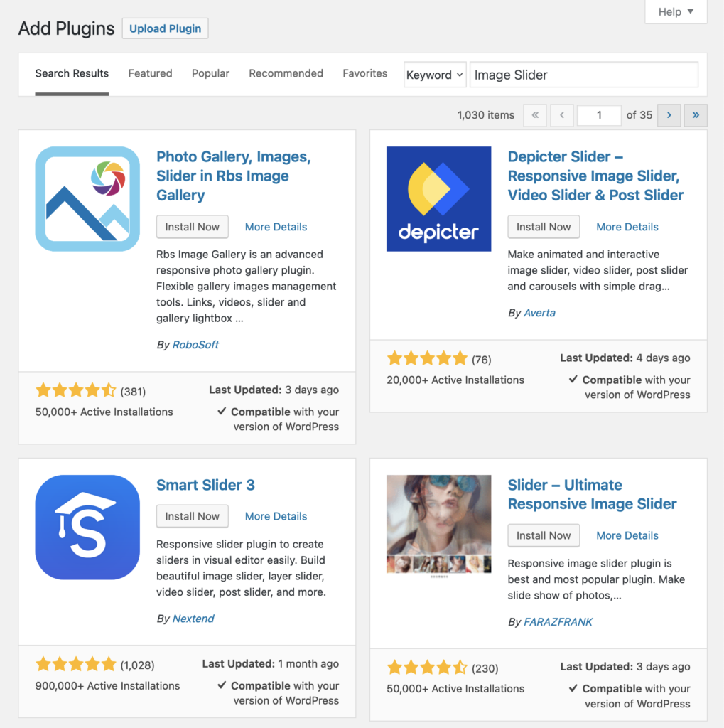Screen dimensions: 724x728
Task: Click the Image Slider search field
Action: pyautogui.click(x=583, y=75)
